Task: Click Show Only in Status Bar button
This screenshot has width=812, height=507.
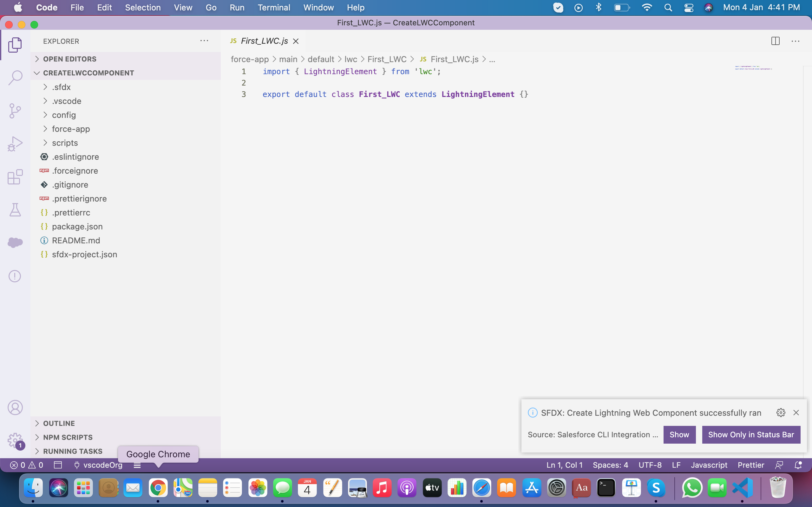Action: (x=751, y=434)
